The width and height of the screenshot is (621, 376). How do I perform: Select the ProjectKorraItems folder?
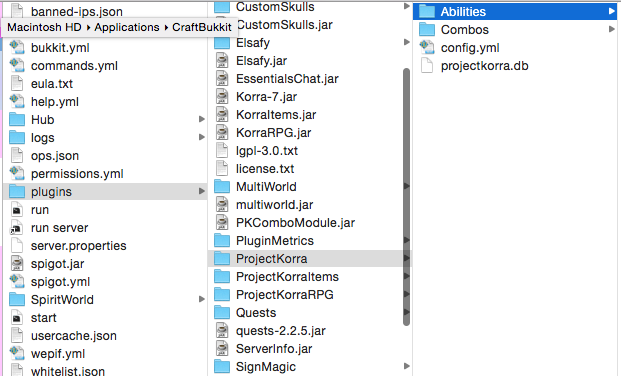coord(310,277)
